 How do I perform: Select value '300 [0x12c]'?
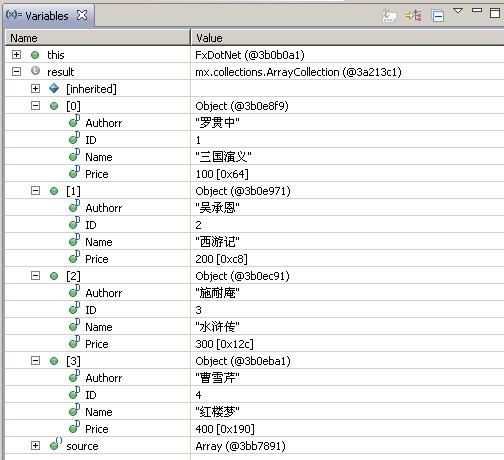(224, 344)
